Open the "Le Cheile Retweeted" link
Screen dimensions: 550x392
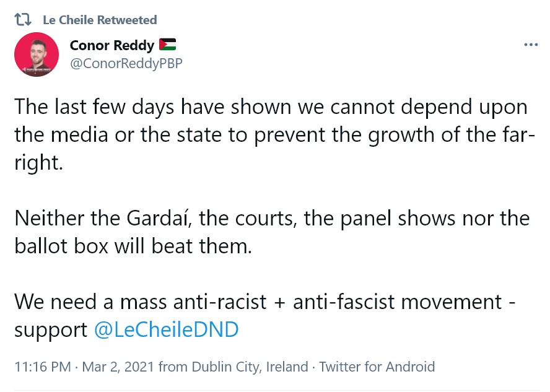pos(100,20)
